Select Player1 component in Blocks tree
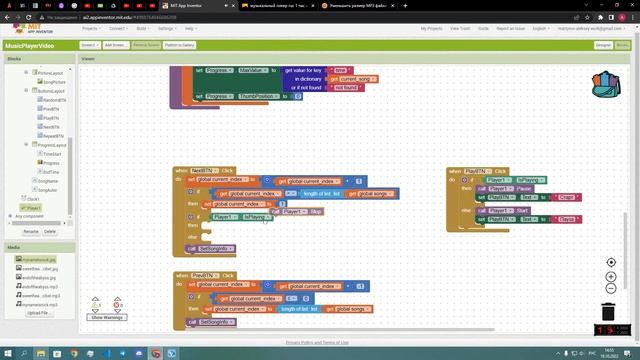 pos(33,208)
